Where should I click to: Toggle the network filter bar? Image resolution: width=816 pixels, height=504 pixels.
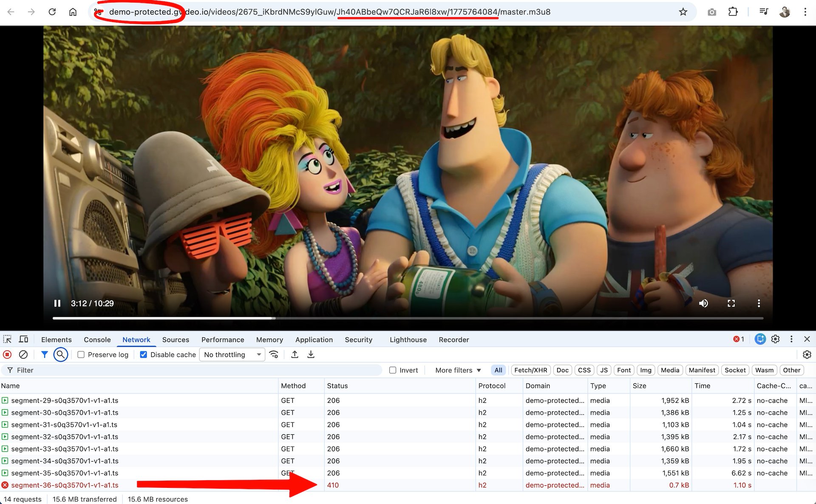coord(44,354)
